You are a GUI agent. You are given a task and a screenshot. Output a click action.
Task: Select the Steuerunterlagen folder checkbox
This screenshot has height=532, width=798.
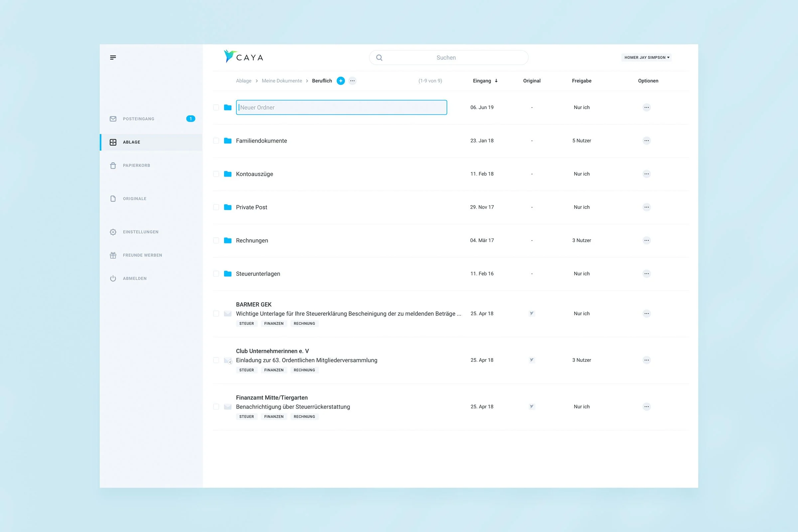point(216,273)
